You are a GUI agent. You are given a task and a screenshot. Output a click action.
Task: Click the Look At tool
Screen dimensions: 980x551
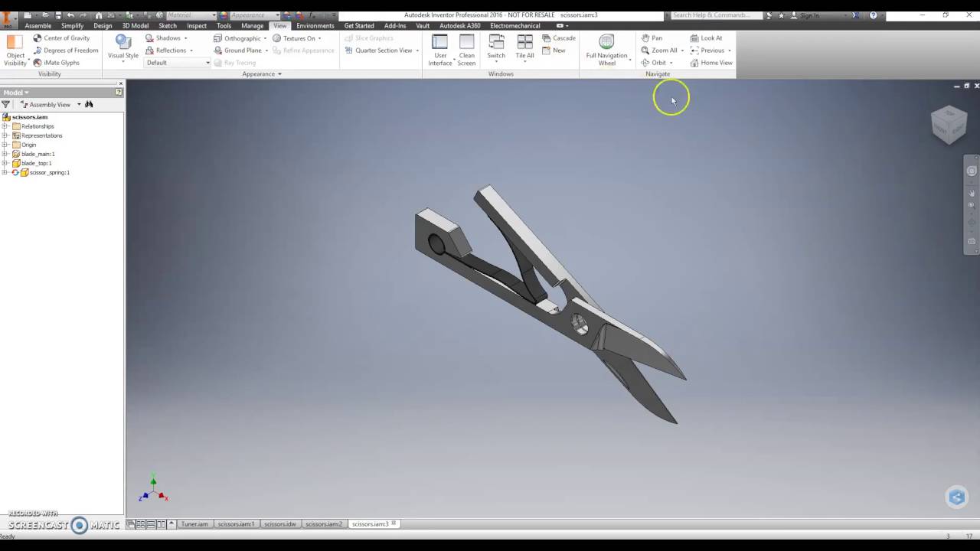(x=706, y=38)
